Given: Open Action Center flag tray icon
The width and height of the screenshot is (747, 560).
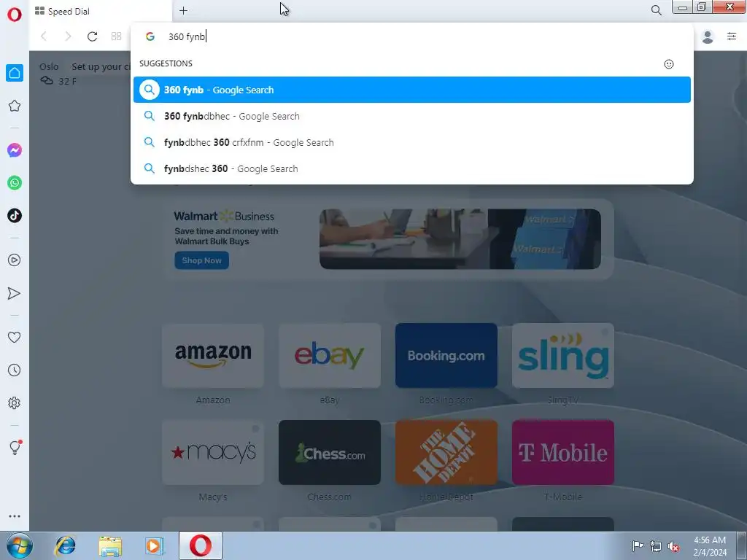Looking at the screenshot, I should pyautogui.click(x=638, y=545).
